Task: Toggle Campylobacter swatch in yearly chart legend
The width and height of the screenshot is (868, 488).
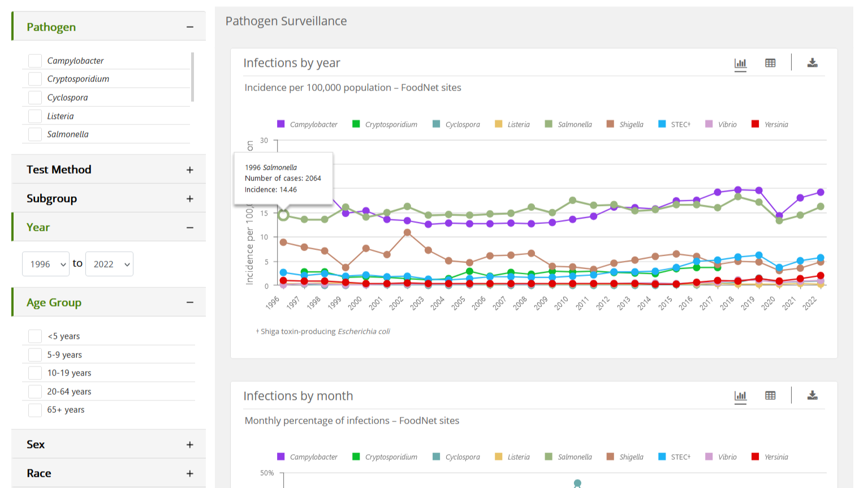Action: pyautogui.click(x=281, y=124)
